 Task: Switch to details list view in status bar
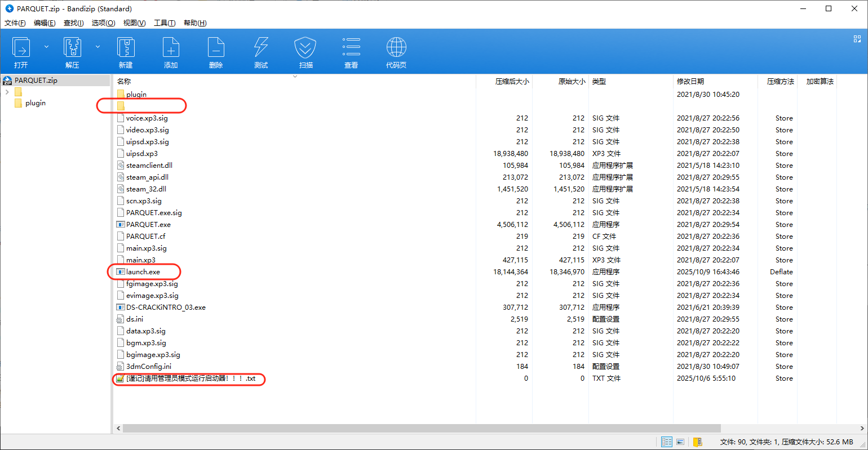[x=666, y=442]
